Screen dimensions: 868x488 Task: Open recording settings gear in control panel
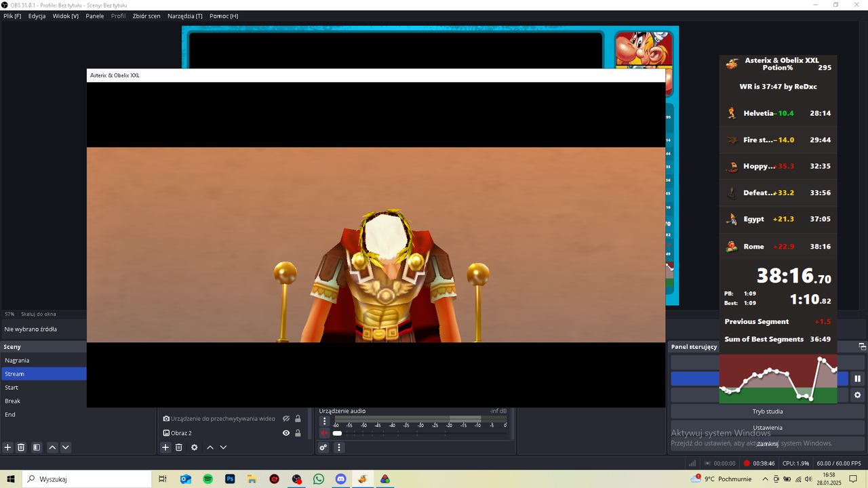click(x=857, y=395)
